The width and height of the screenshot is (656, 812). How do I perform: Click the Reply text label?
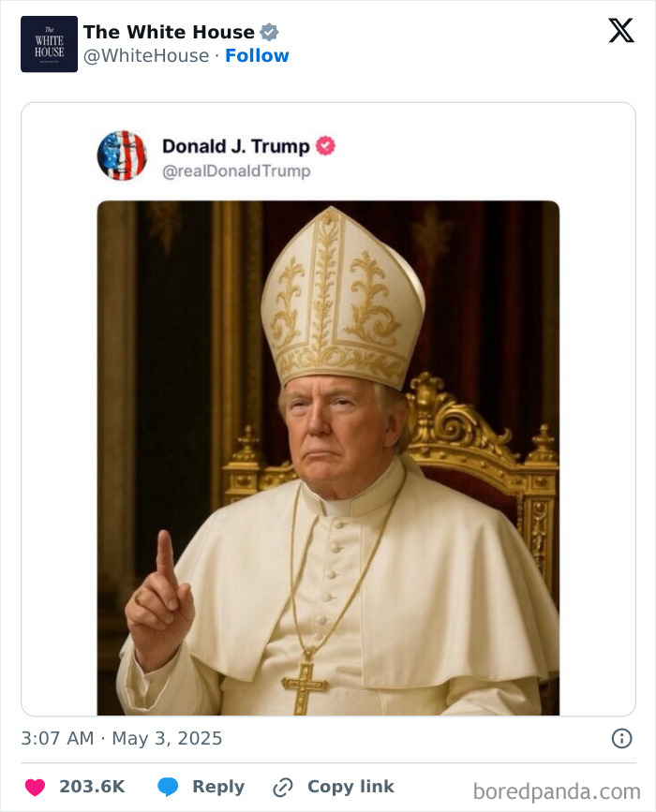pos(217,787)
